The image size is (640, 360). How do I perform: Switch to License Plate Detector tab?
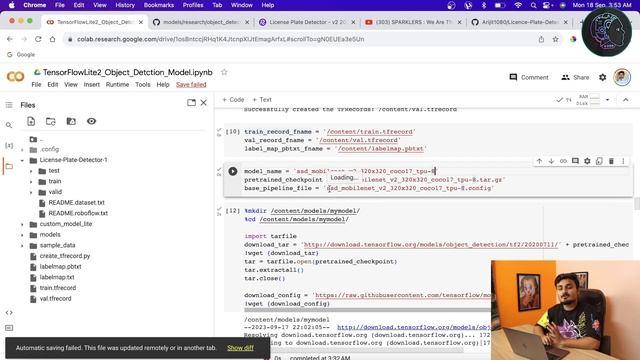pyautogui.click(x=307, y=22)
